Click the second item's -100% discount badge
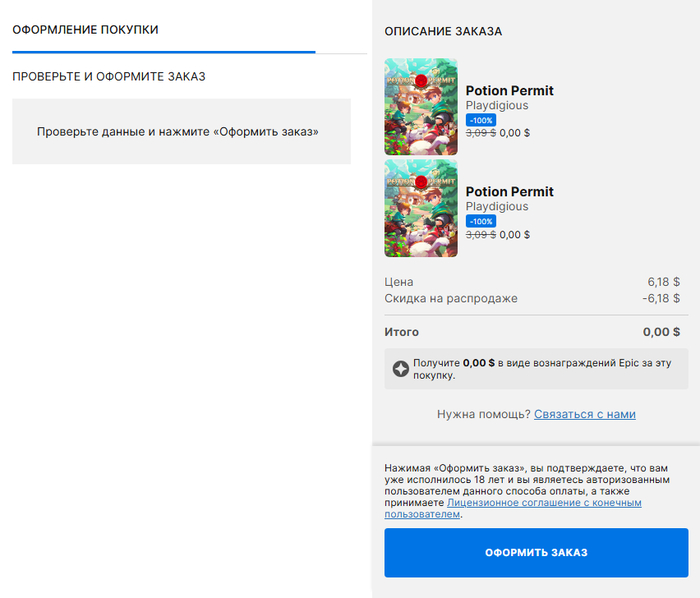The image size is (700, 598). point(481,221)
